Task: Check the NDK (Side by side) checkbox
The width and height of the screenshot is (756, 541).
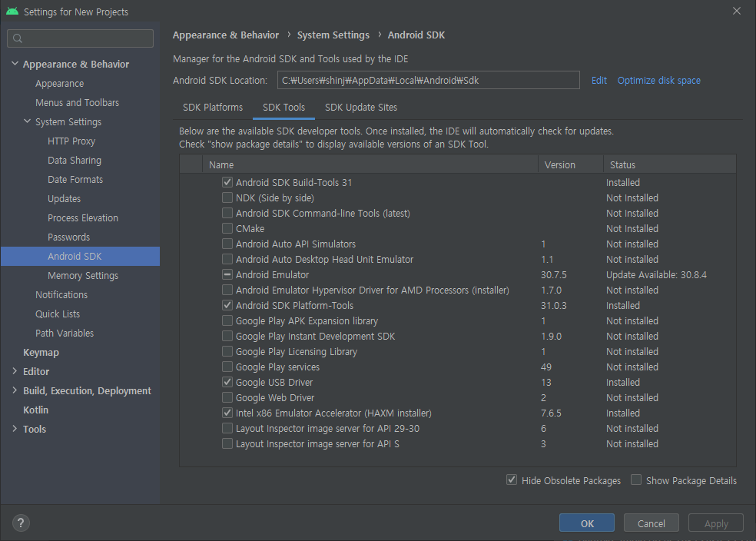Action: click(227, 197)
